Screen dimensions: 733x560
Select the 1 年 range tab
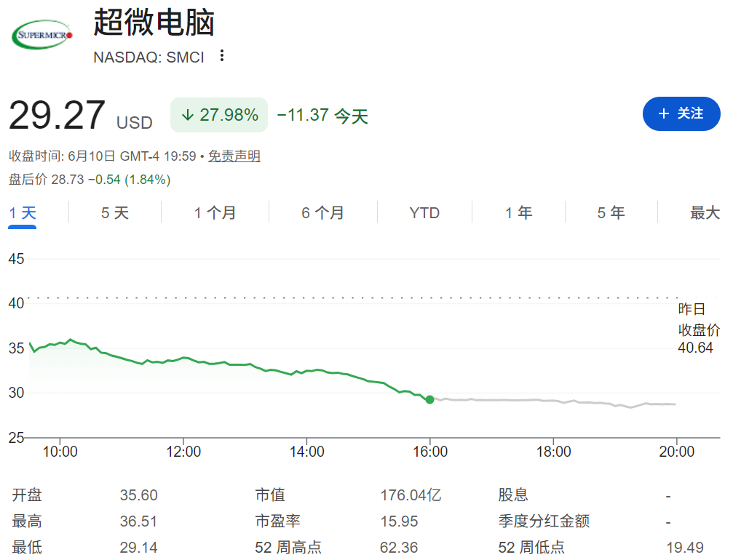coord(518,213)
